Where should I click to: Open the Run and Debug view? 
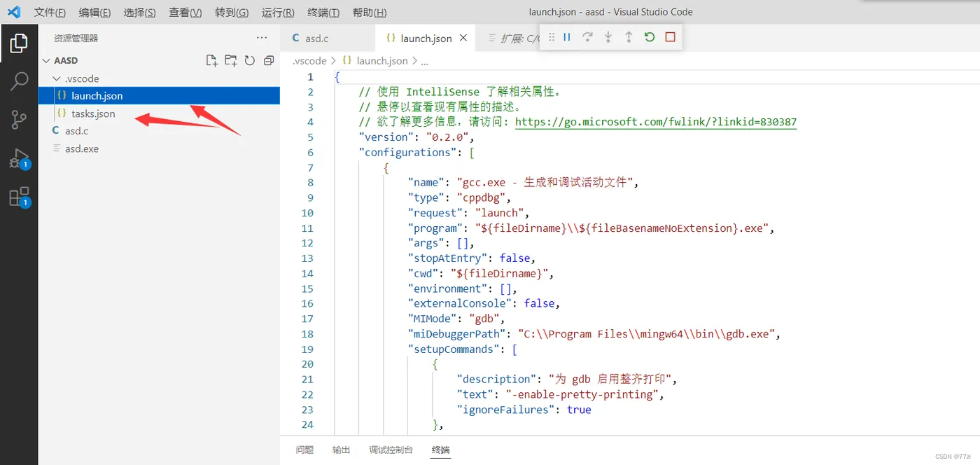[x=19, y=158]
